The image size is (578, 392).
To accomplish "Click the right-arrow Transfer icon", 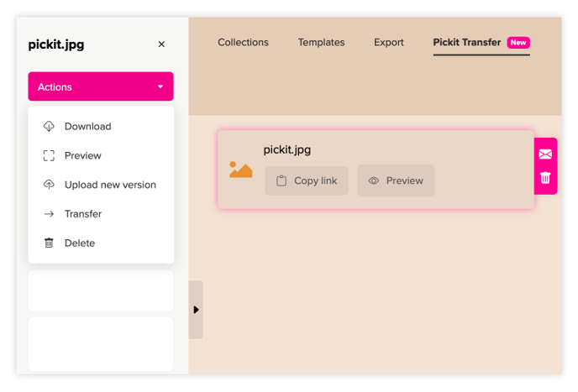I will coord(49,214).
